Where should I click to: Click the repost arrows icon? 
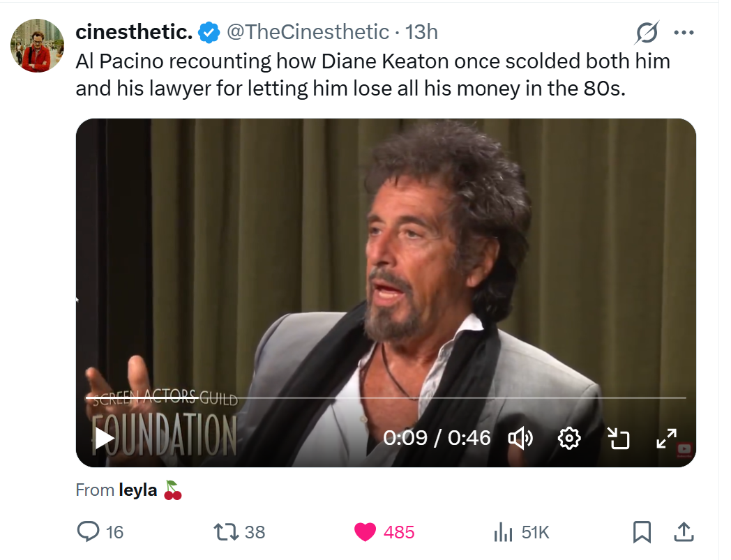226,532
